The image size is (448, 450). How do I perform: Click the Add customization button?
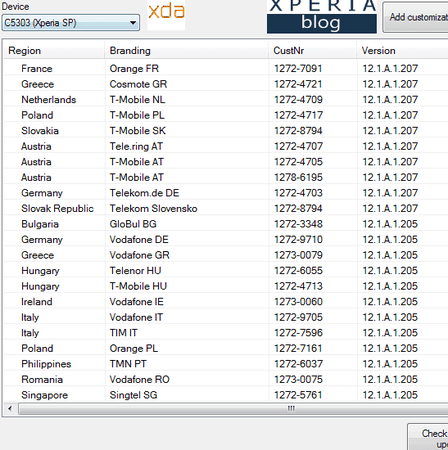pos(415,17)
